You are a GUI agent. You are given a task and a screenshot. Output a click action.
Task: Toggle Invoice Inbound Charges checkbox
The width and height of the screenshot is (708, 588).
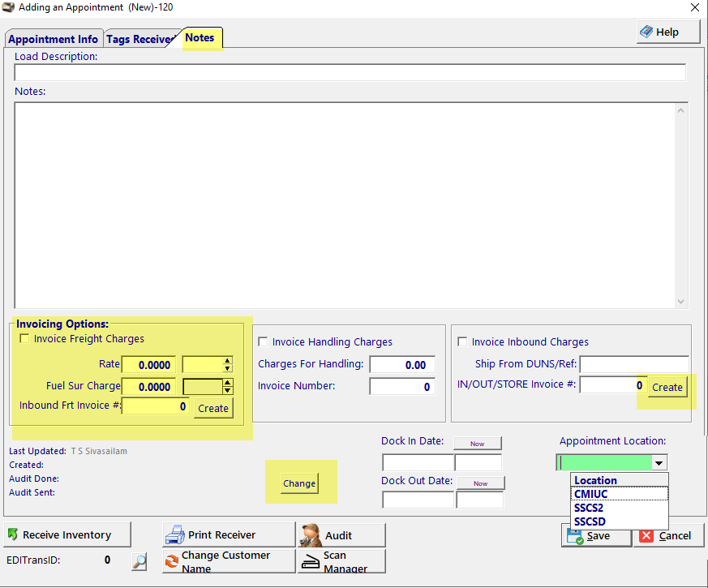(x=462, y=341)
